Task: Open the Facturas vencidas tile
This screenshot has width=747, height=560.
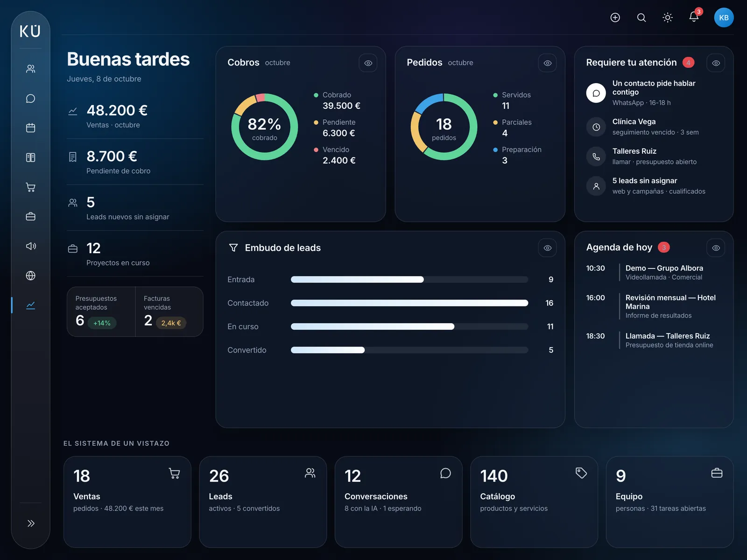Action: [169, 312]
